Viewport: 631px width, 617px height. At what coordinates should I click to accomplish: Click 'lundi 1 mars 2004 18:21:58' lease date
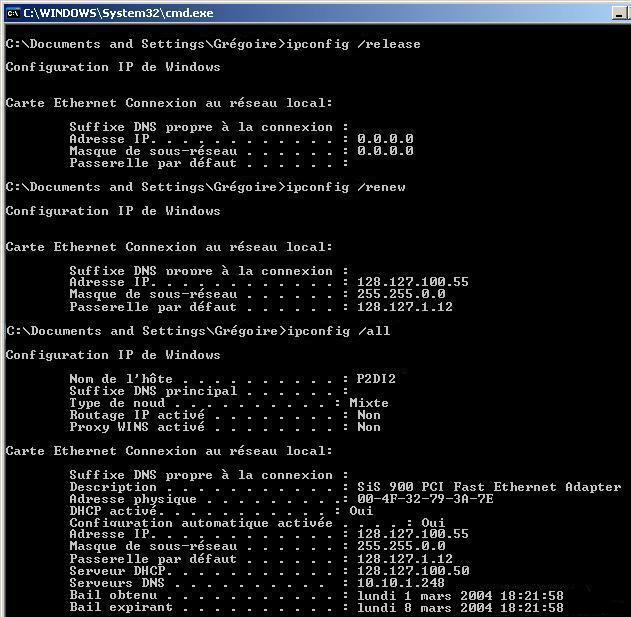tap(460, 596)
